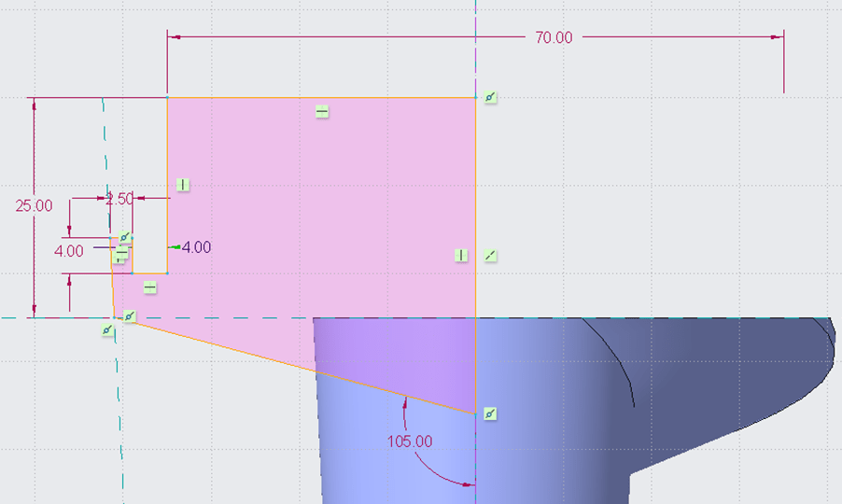Select point constraint icon at top-right corner
842x504 pixels.
tap(491, 97)
